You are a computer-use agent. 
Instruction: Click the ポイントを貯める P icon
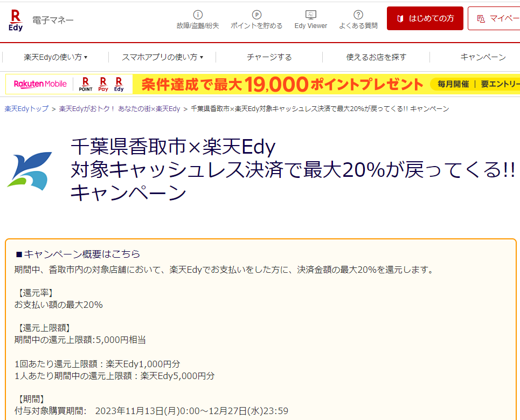(x=256, y=15)
